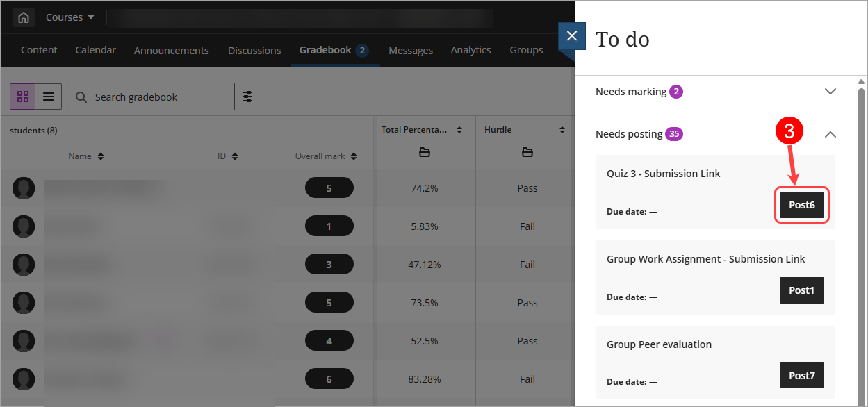Viewport: 868px width, 407px height.
Task: Post 1 mark for Group Work Assignment
Action: (x=801, y=290)
